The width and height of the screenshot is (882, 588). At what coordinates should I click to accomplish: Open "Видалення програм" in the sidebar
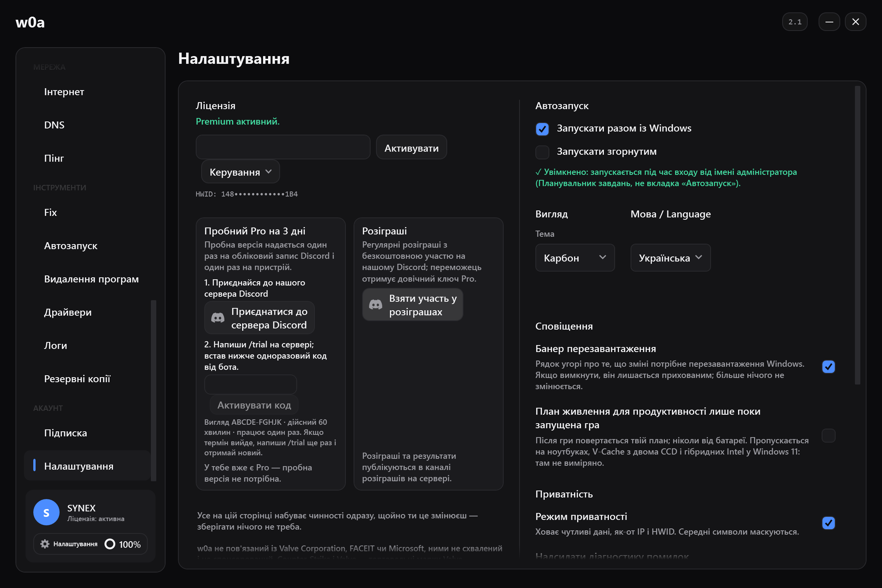[87, 279]
